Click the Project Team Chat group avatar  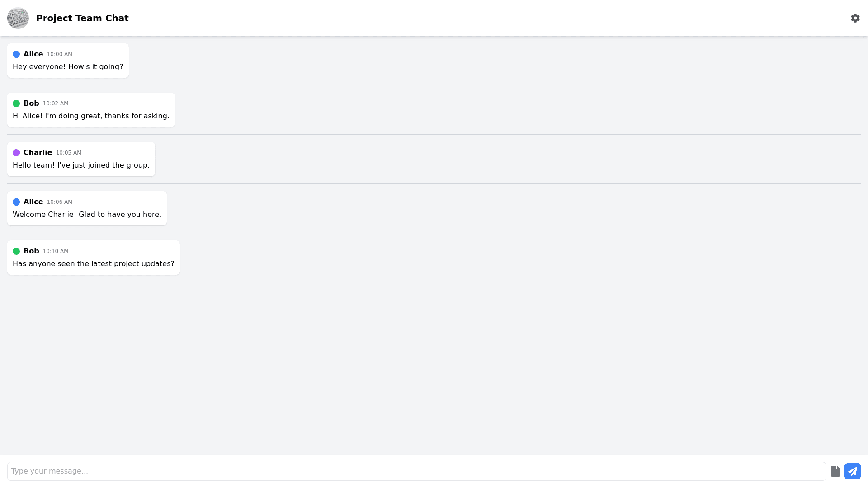(x=18, y=18)
